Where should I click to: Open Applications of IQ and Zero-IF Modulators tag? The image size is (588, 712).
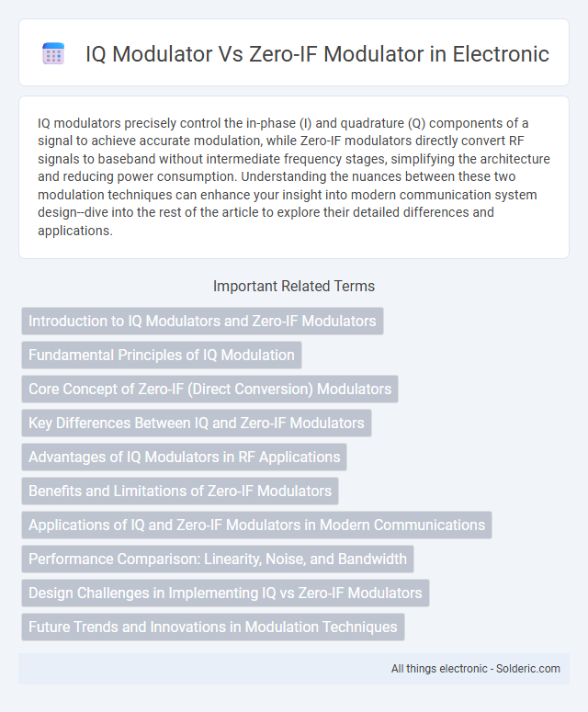tap(257, 525)
